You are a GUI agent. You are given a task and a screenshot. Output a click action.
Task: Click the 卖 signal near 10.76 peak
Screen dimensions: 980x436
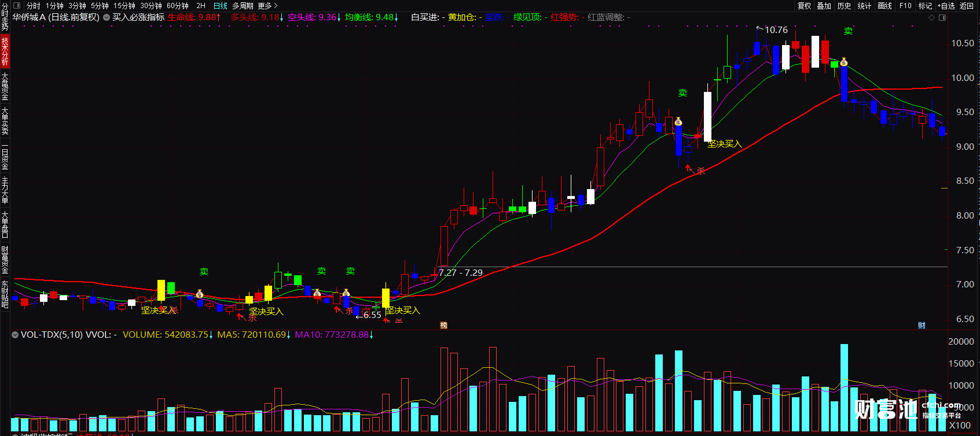(849, 31)
